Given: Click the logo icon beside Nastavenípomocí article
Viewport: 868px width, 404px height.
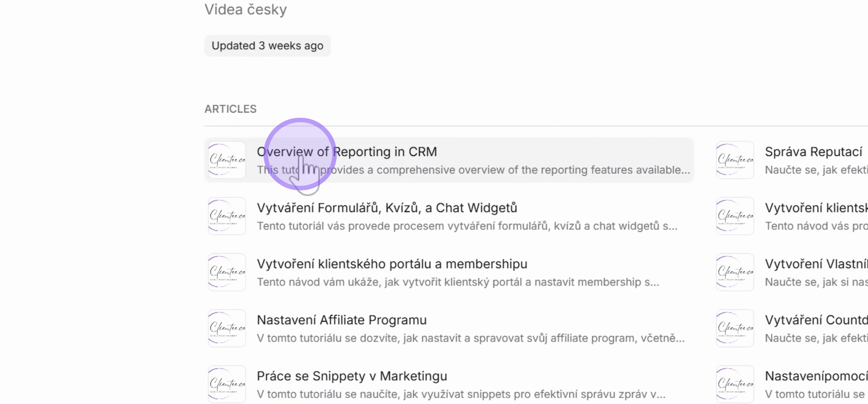Looking at the screenshot, I should point(735,385).
